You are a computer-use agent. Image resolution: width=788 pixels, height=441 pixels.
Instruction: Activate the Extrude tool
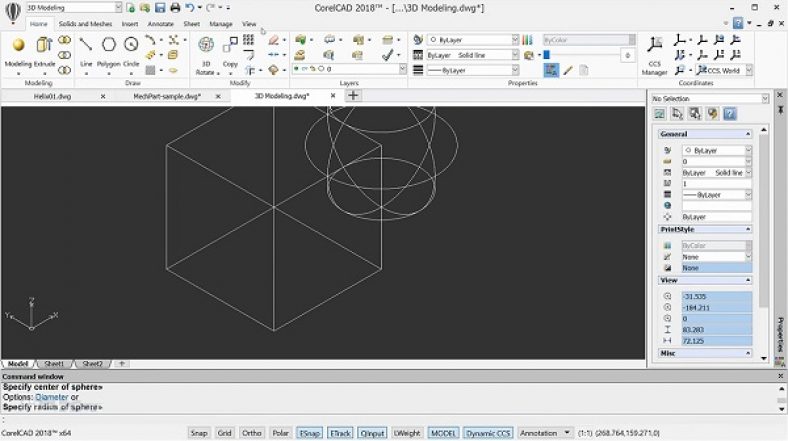[x=44, y=46]
